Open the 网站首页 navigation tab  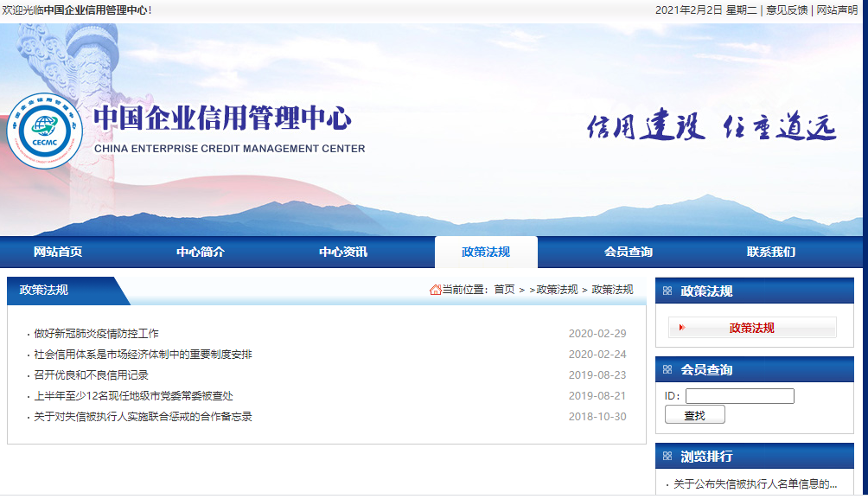(58, 252)
